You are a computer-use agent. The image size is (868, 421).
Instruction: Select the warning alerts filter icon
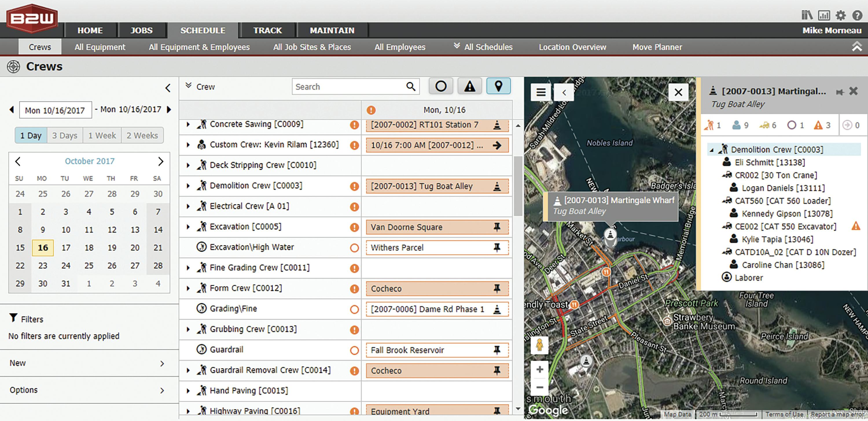[x=470, y=86]
